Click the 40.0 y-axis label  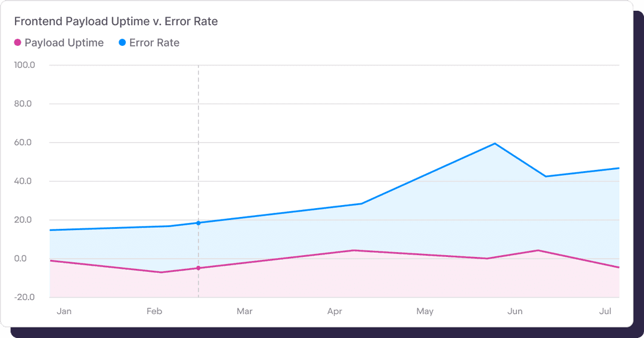(24, 181)
